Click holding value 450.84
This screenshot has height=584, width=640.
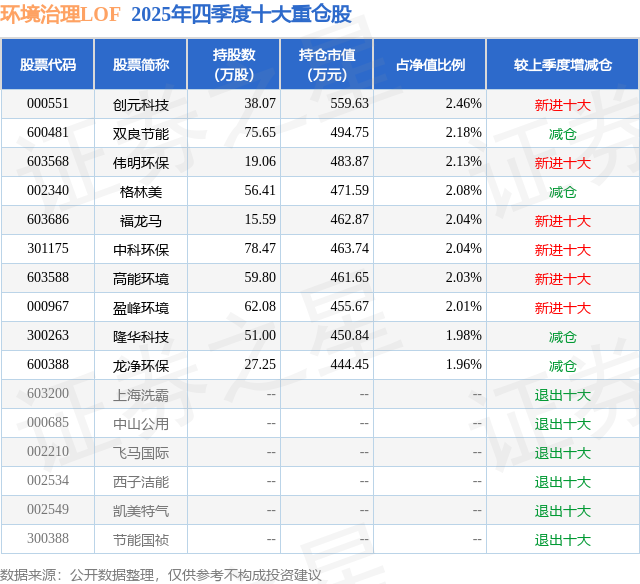(349, 335)
